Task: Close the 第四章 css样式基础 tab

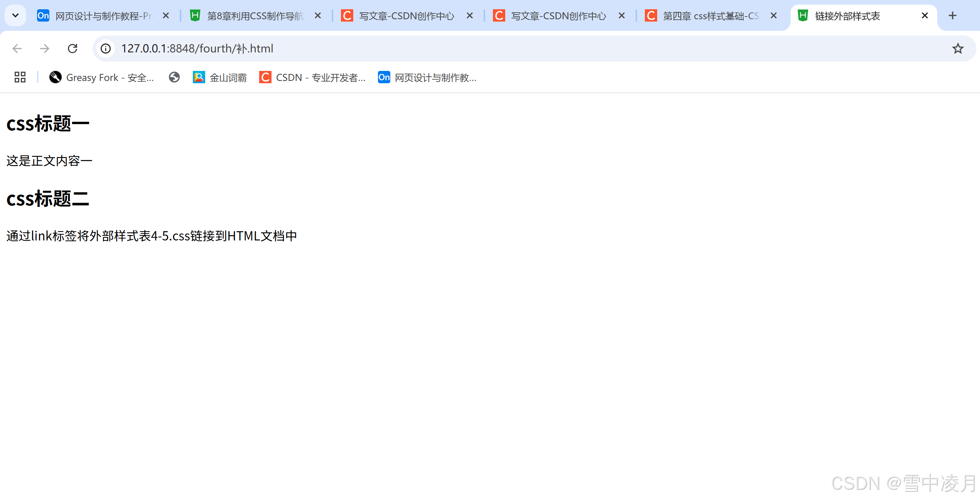Action: (774, 16)
